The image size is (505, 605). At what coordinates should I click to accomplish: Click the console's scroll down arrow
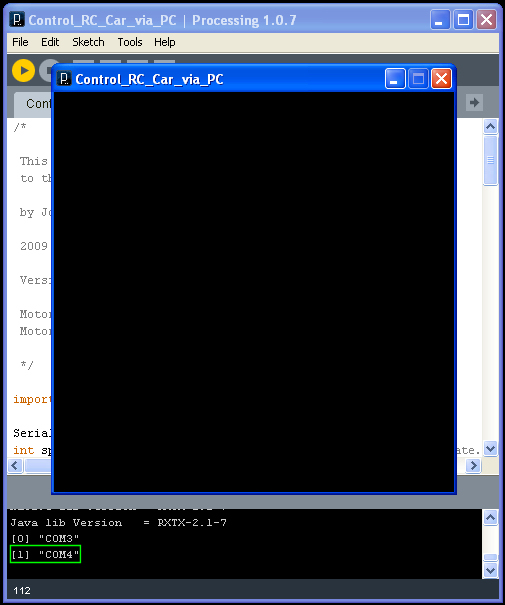coord(490,570)
